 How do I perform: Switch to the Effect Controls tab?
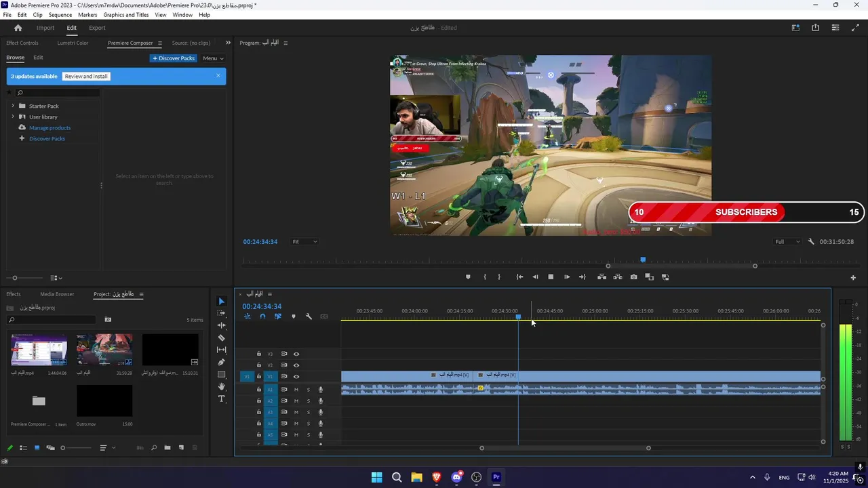(22, 43)
